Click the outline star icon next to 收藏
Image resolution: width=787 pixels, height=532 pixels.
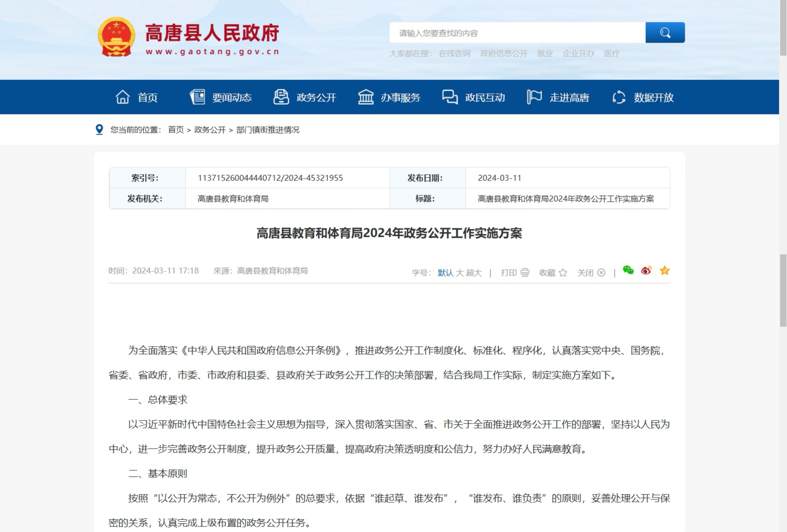tap(563, 273)
